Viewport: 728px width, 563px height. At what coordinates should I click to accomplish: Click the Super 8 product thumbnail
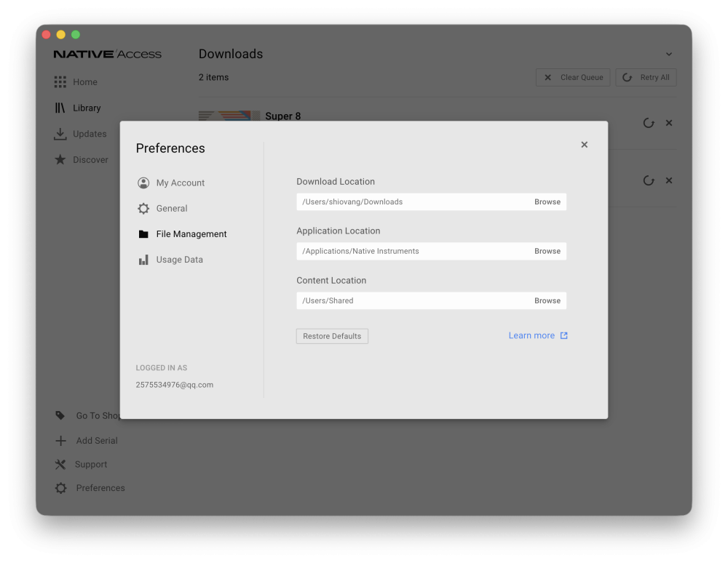(x=229, y=116)
